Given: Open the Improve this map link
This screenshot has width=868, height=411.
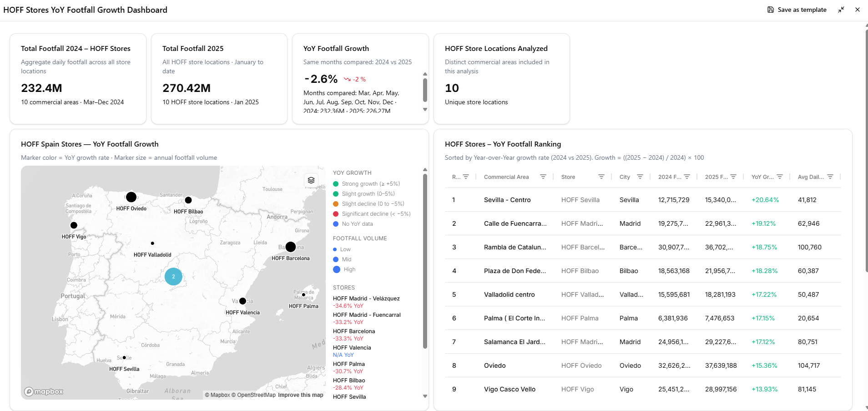Looking at the screenshot, I should (300, 395).
